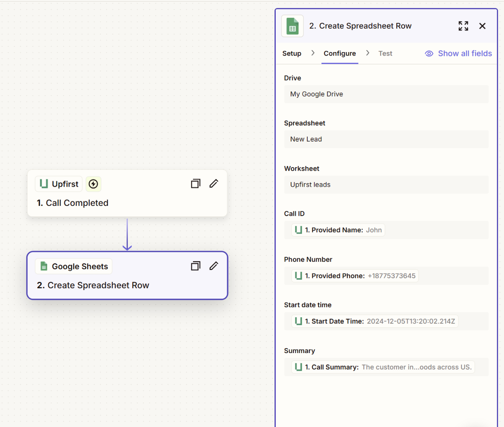Click Show all fields link
Viewport: 504px width, 427px height.
pyautogui.click(x=465, y=53)
